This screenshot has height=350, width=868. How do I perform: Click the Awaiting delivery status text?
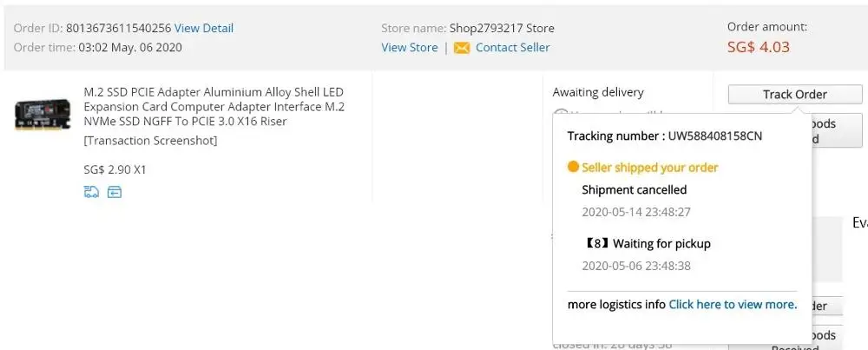598,92
